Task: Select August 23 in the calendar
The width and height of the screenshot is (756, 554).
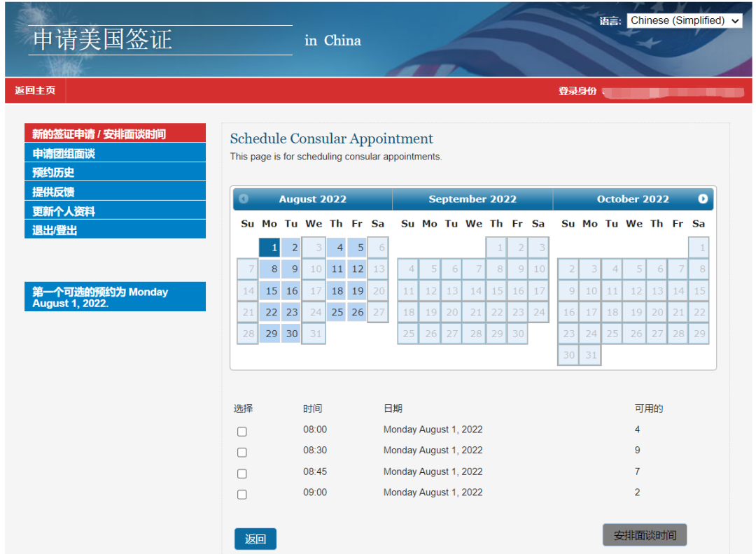Action: point(290,312)
